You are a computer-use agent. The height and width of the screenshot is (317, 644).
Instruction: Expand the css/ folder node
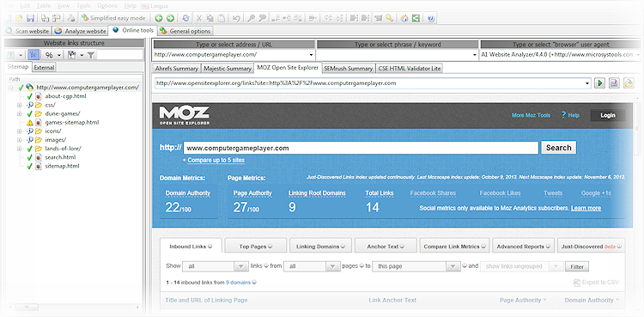tap(19, 105)
